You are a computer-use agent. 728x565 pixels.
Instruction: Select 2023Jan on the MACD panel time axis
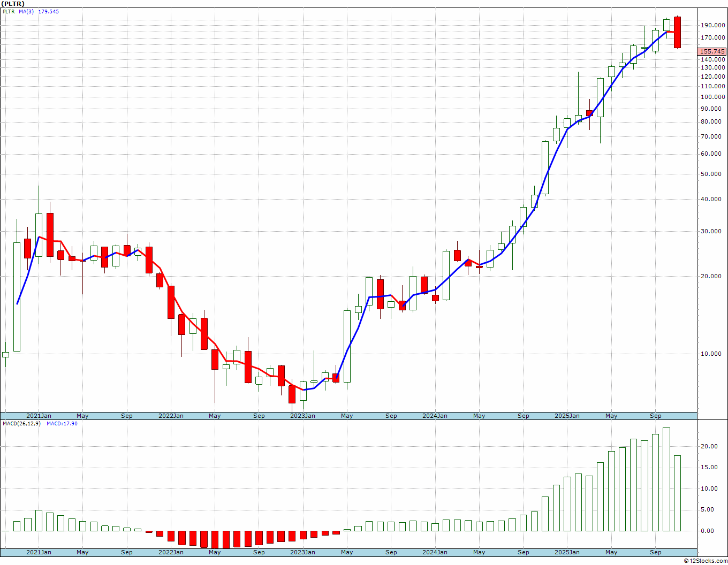pos(302,552)
